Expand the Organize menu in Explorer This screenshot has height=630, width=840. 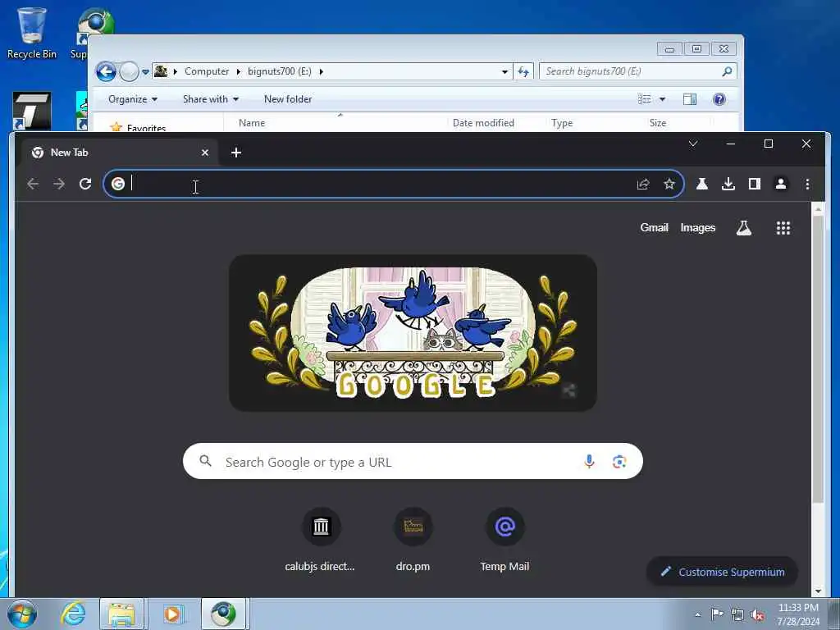(133, 99)
